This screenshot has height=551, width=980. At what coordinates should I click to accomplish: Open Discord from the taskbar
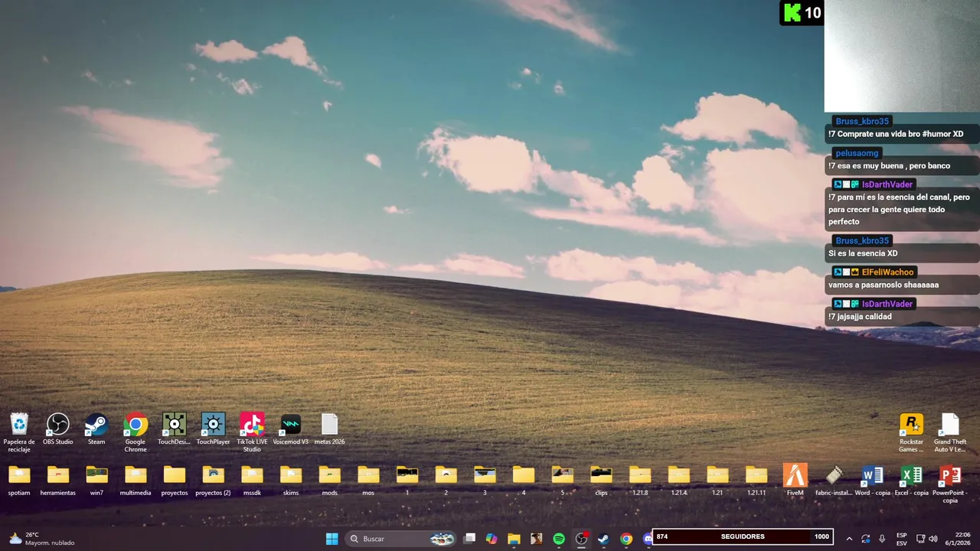point(648,539)
